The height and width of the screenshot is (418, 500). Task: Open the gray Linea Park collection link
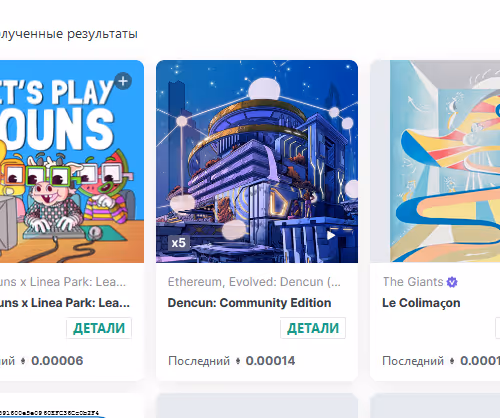point(63,282)
